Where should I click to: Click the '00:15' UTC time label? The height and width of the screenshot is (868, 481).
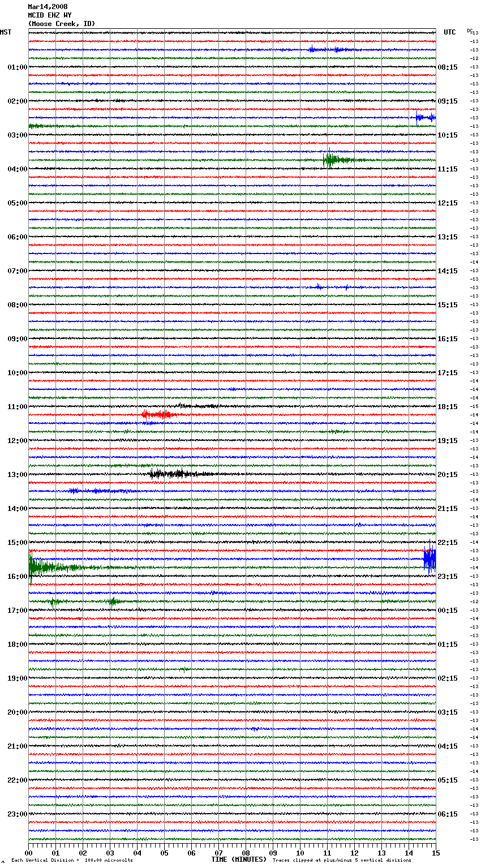(448, 611)
